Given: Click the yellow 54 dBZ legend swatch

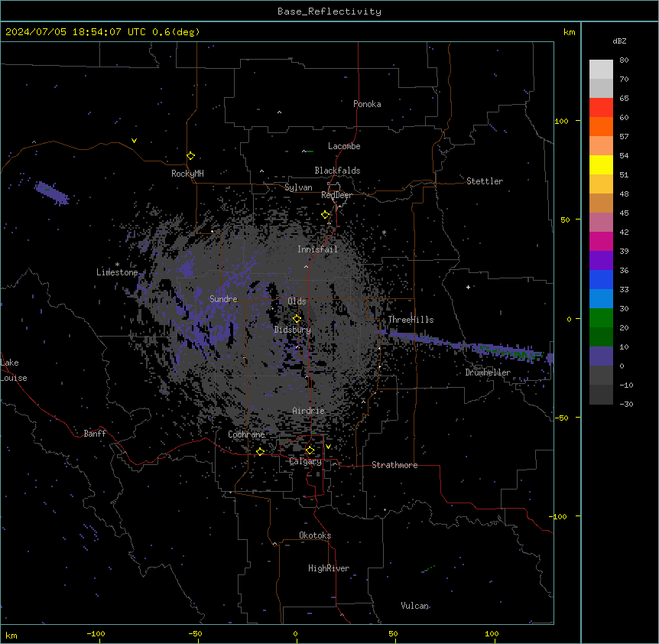Looking at the screenshot, I should pyautogui.click(x=601, y=164).
